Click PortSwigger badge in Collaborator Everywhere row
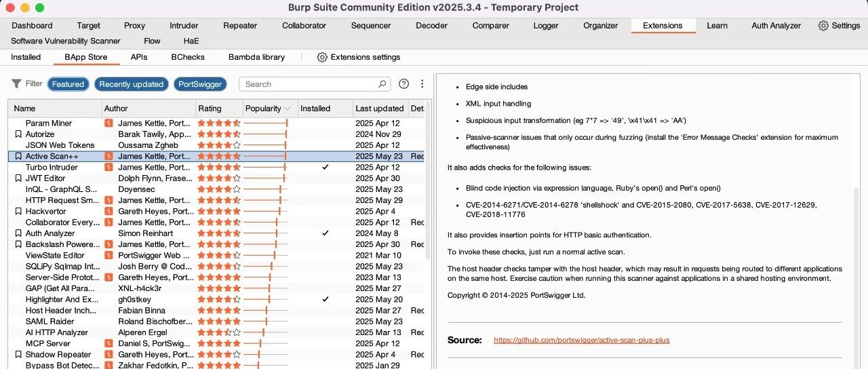 click(x=108, y=222)
